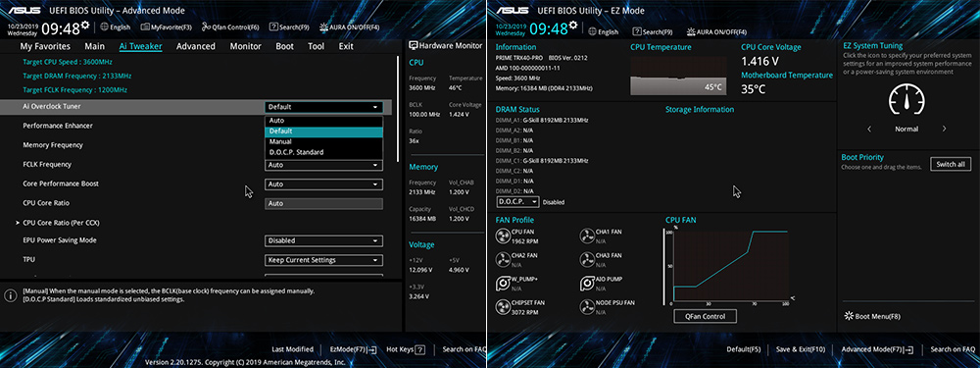Open Search(F9) in the Advanced Mode toolbar
980x368 pixels.
point(289,26)
